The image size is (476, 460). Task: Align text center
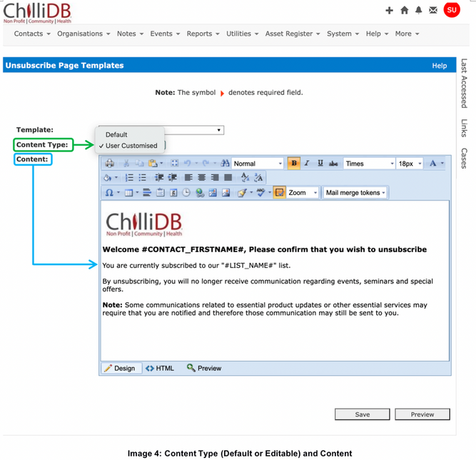(201, 178)
